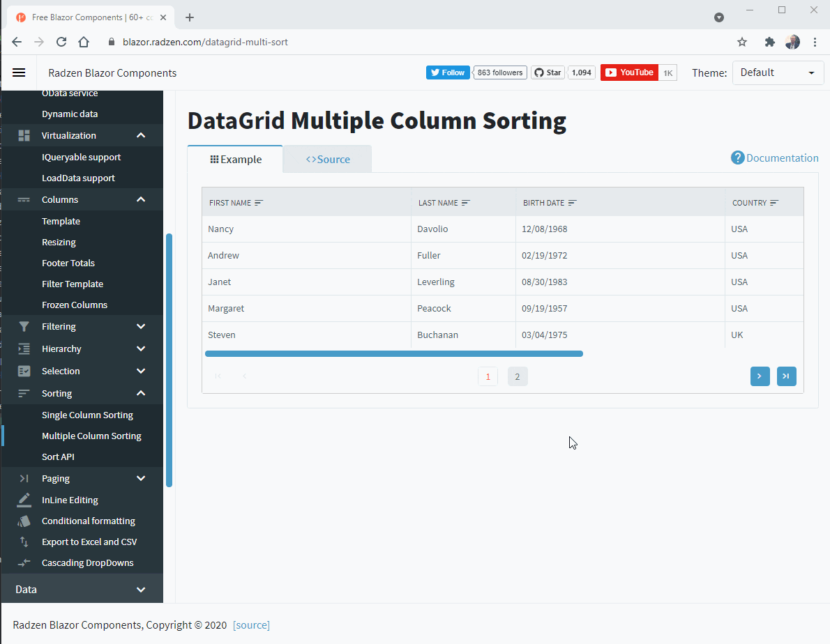This screenshot has width=830, height=644.
Task: Click the Documentation question mark icon
Action: (737, 158)
